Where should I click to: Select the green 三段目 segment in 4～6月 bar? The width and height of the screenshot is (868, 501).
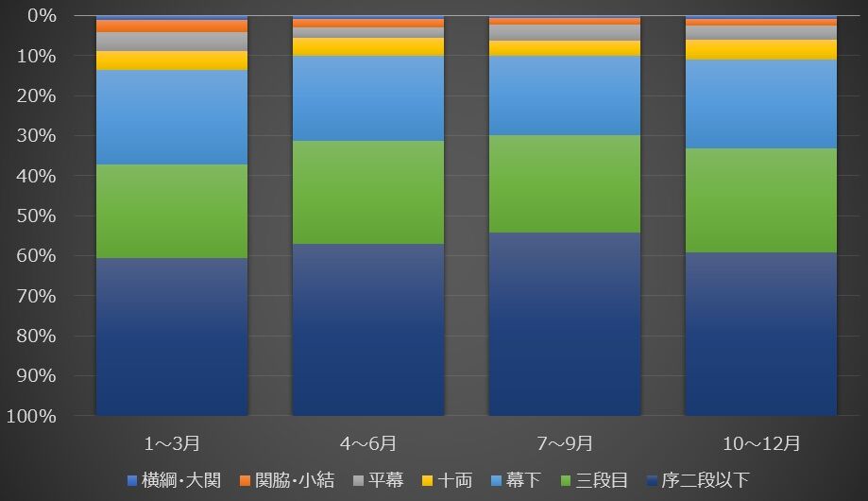(x=368, y=192)
